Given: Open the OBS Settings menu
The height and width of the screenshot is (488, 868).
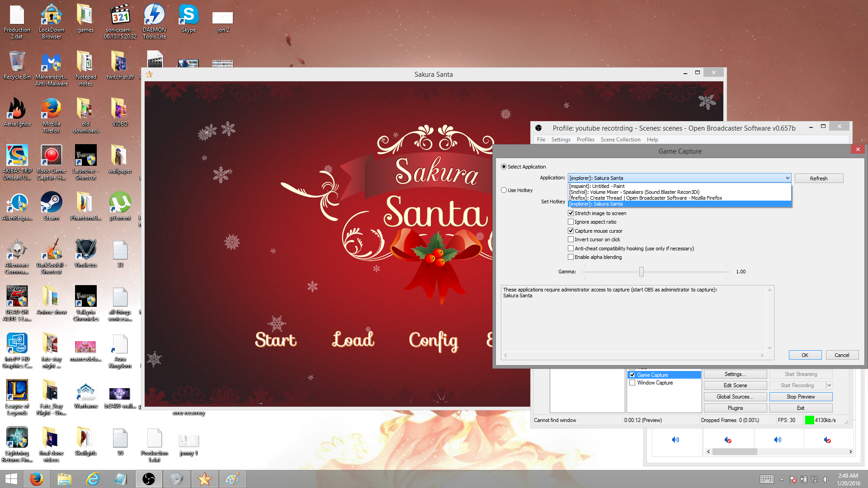Looking at the screenshot, I should (561, 140).
